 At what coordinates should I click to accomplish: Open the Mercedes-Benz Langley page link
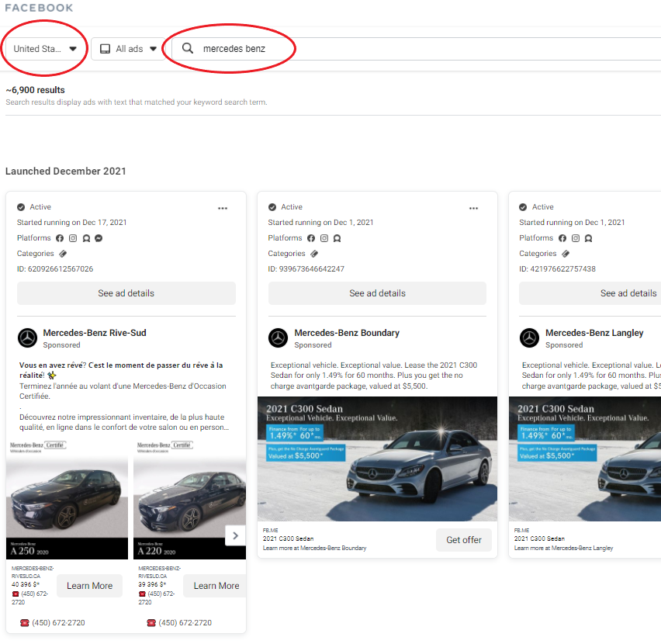click(x=594, y=333)
